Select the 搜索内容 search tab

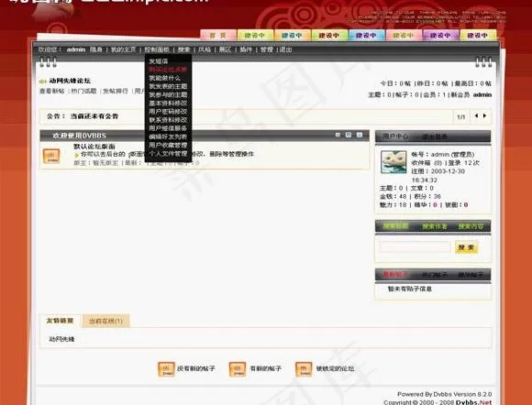click(x=471, y=226)
